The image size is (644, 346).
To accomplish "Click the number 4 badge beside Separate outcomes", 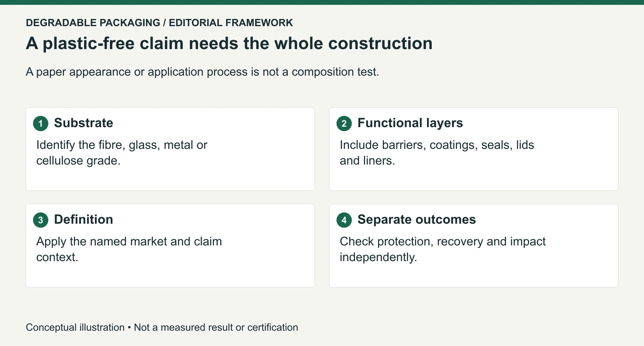I will (344, 220).
